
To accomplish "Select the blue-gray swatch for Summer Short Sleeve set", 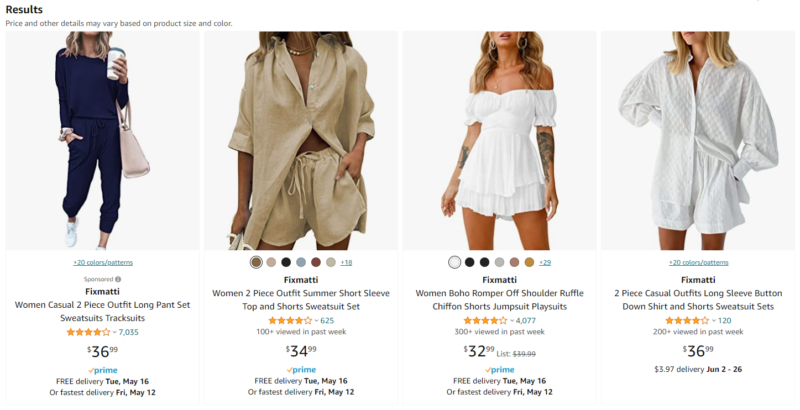I will pyautogui.click(x=301, y=262).
